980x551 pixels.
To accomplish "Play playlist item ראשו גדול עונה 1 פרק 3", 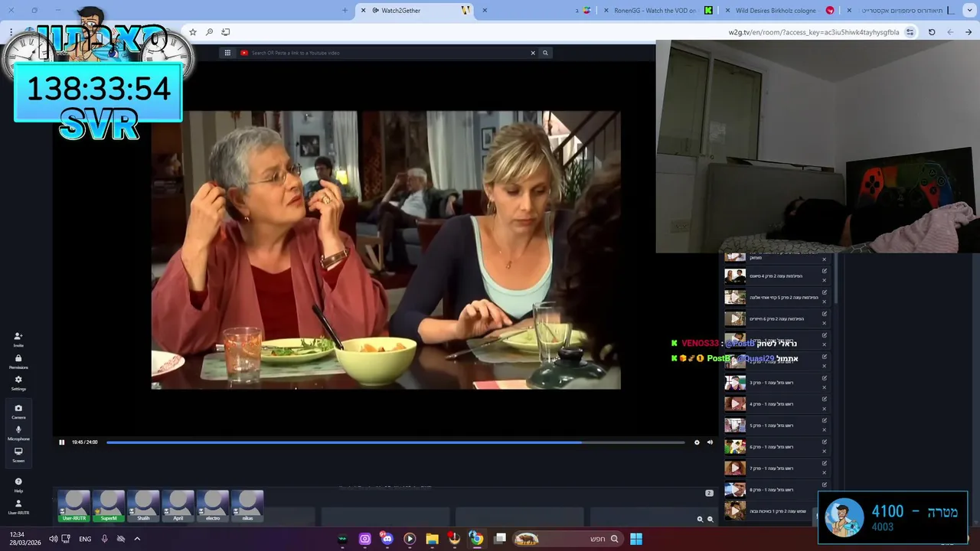I will 735,383.
